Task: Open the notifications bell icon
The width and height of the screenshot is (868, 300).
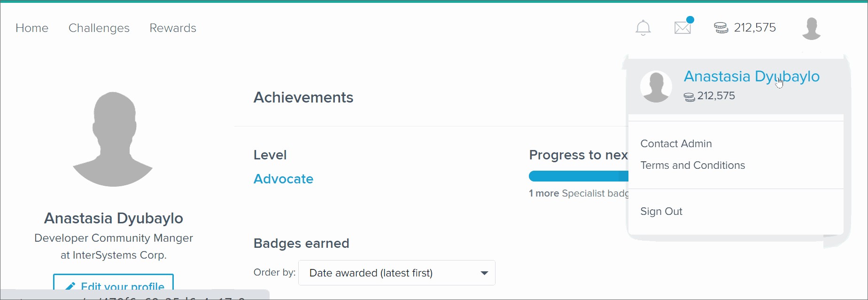Action: 643,28
